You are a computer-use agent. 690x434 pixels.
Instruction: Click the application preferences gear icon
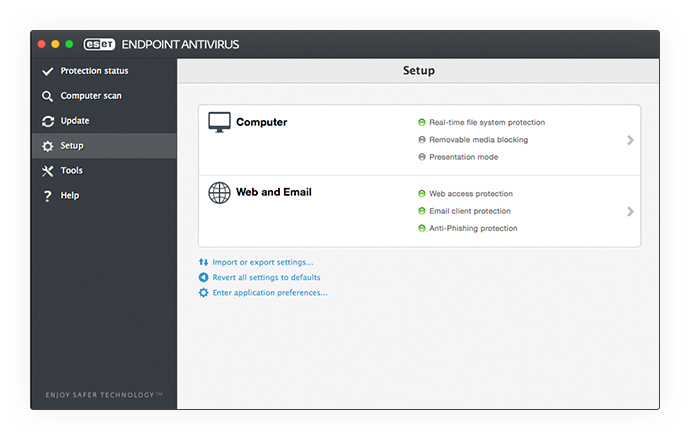coord(203,293)
